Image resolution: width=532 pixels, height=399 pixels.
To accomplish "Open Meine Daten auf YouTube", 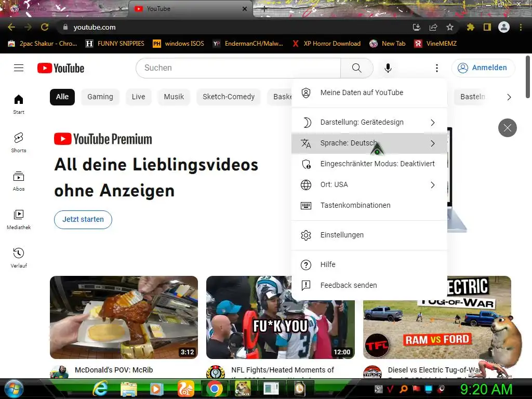I will click(369, 92).
